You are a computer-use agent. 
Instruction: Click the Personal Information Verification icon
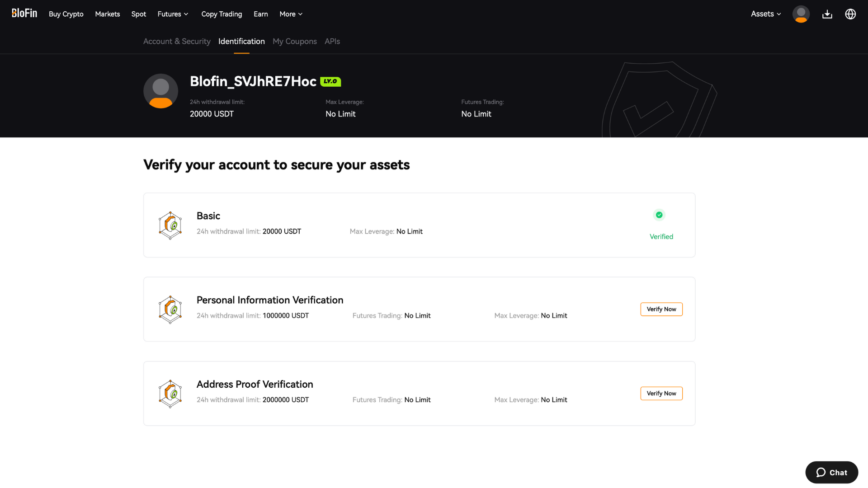click(170, 309)
